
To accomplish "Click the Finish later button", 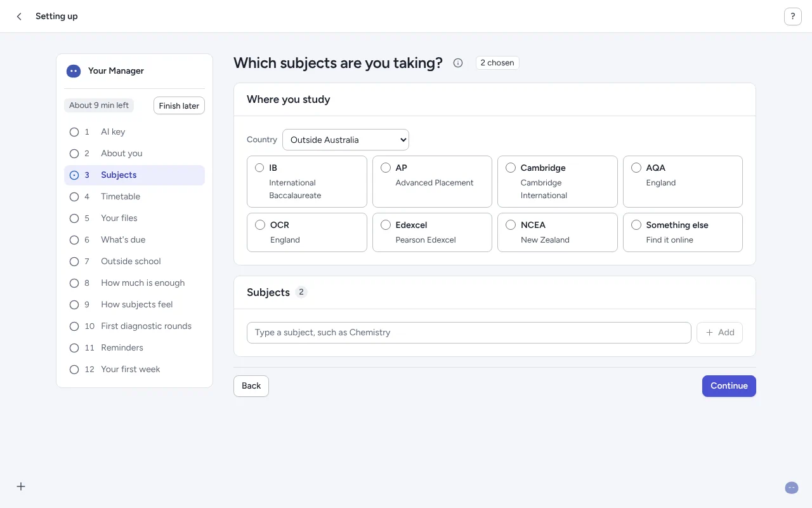I will 179,105.
